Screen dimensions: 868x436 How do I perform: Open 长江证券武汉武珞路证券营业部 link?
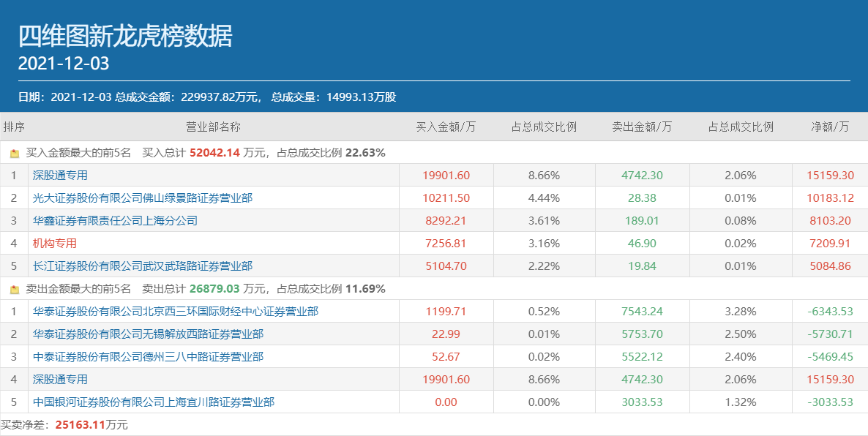point(143,266)
